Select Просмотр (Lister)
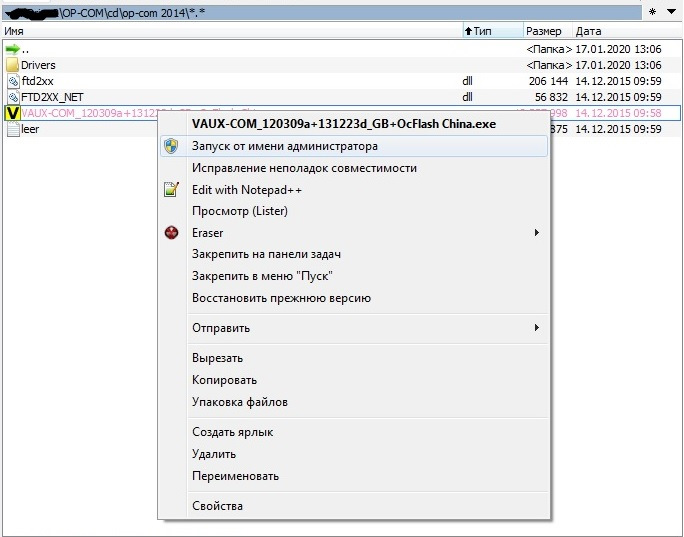The height and width of the screenshot is (537, 684). tap(354, 211)
